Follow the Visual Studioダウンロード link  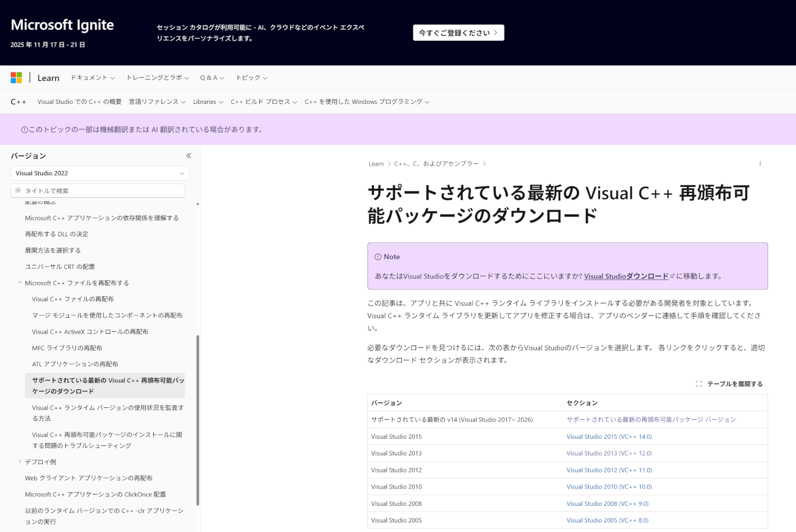[626, 276]
